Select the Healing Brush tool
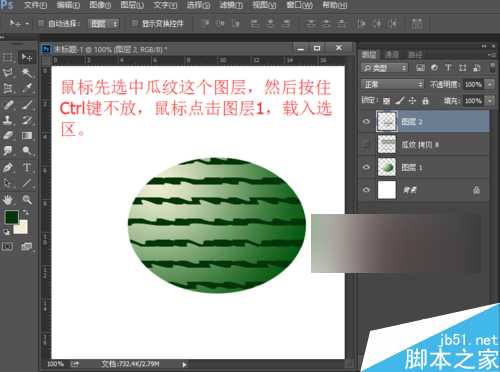Screen dimensions: 500x372 pyautogui.click(x=8, y=105)
